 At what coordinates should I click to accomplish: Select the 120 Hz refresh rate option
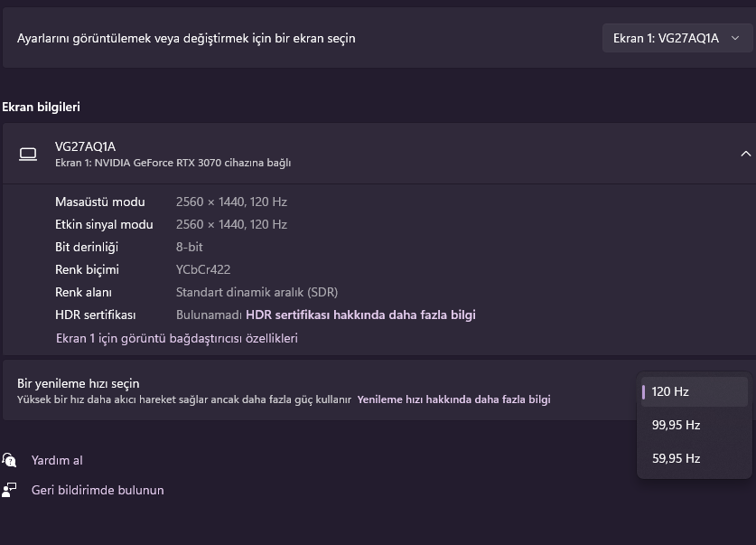point(694,391)
